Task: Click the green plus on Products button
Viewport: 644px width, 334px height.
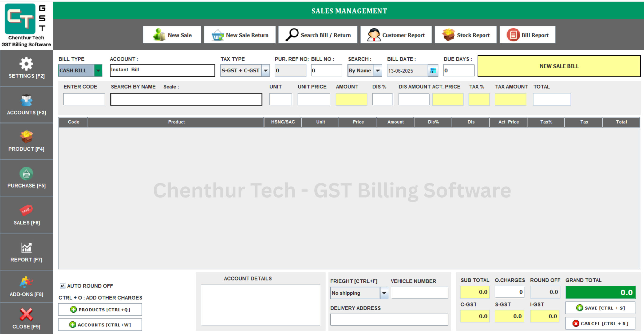Action: point(73,309)
